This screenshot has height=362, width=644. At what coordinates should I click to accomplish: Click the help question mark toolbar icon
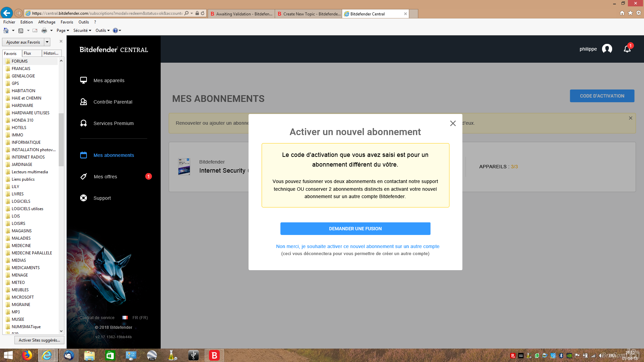click(115, 31)
